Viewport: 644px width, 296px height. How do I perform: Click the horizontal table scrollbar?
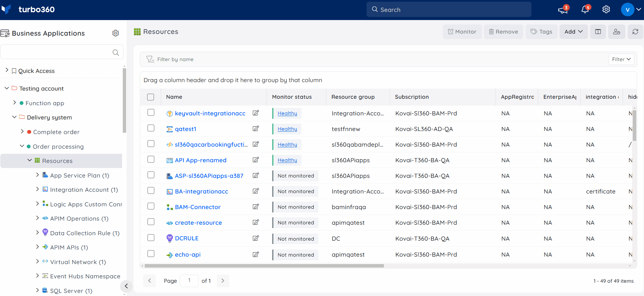[x=264, y=266]
